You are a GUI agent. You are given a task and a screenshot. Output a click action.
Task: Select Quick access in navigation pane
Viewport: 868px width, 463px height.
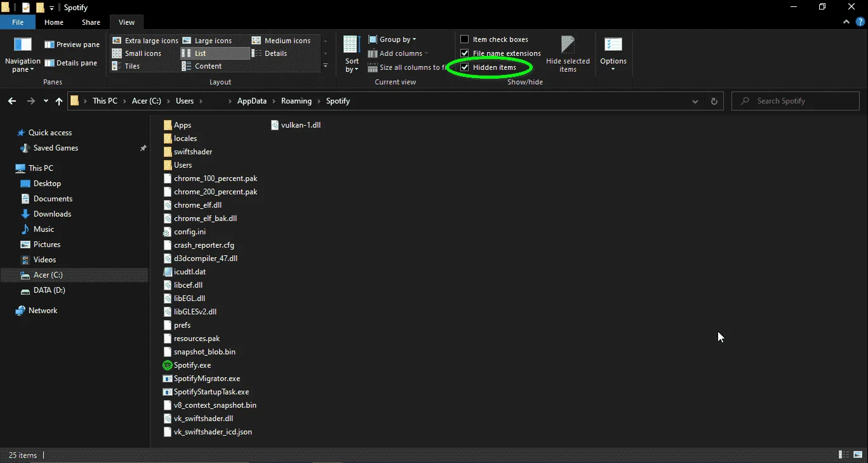pyautogui.click(x=50, y=133)
